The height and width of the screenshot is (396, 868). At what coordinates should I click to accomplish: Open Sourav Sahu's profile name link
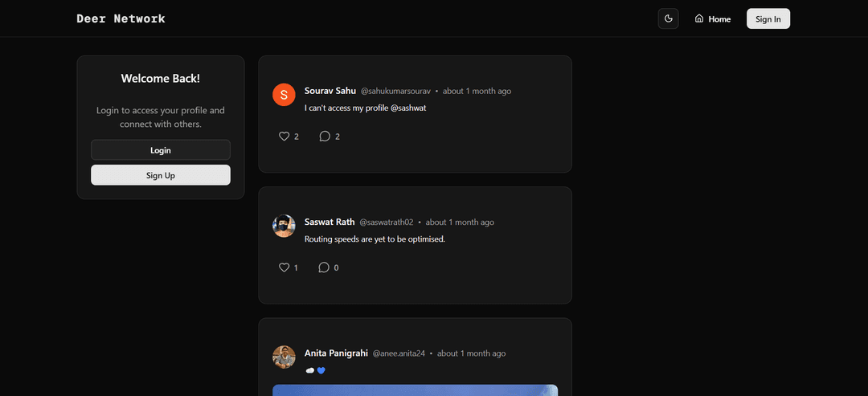330,91
